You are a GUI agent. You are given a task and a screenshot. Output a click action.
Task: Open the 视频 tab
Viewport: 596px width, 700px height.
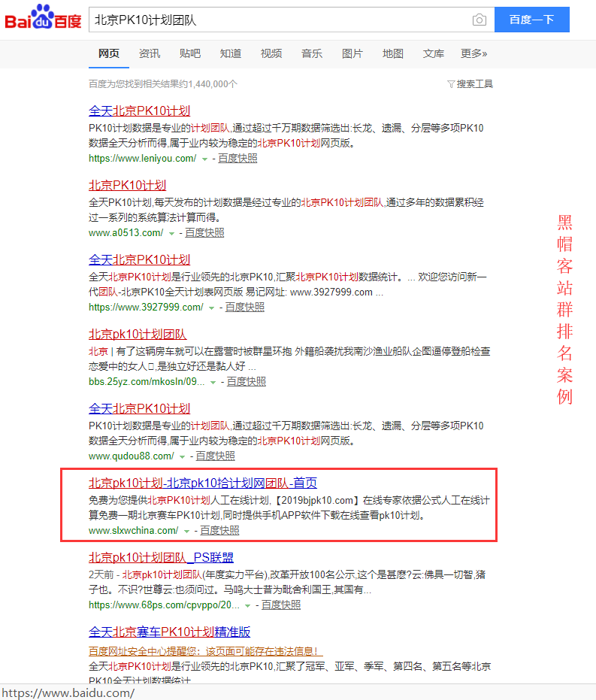click(271, 53)
